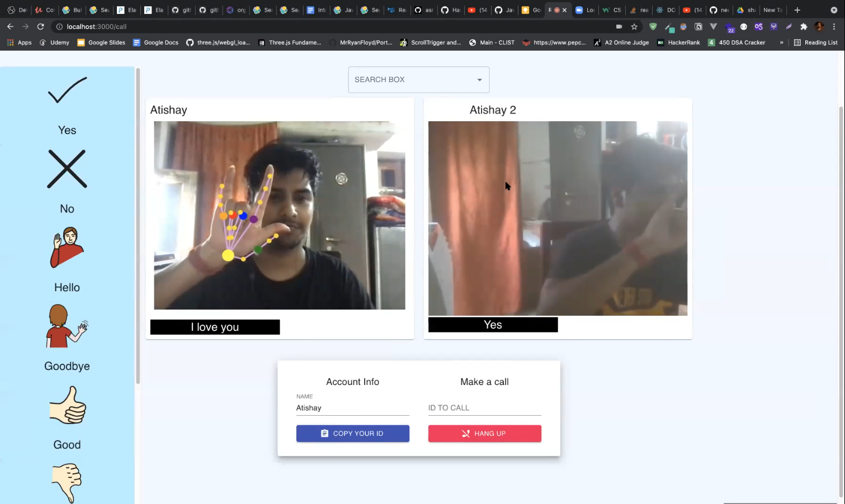The image size is (845, 504).
Task: Open the Apps bookmark shortcut
Action: click(20, 42)
